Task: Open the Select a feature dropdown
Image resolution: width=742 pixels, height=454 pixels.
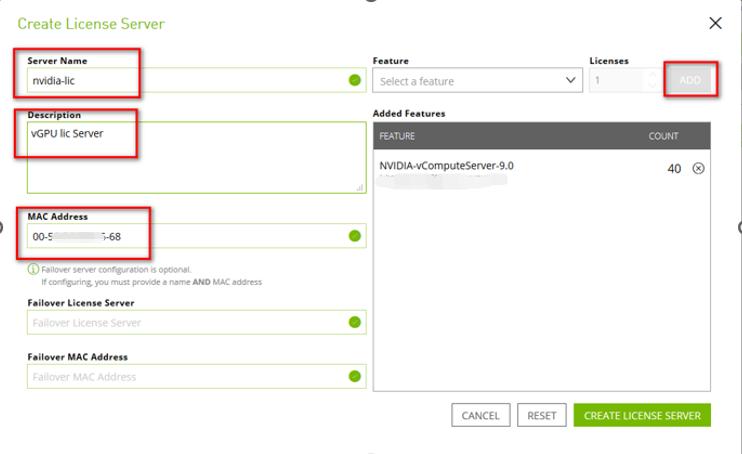Action: click(x=477, y=80)
